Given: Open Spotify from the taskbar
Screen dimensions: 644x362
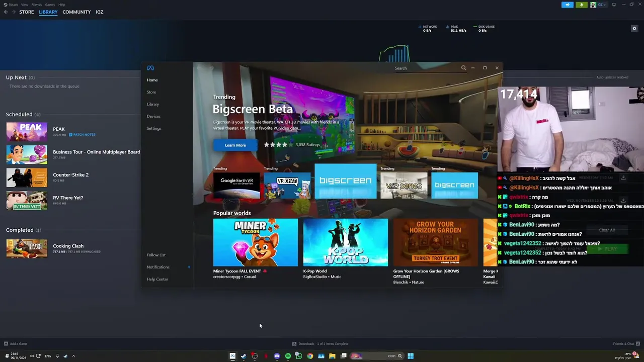Looking at the screenshot, I should tap(288, 356).
